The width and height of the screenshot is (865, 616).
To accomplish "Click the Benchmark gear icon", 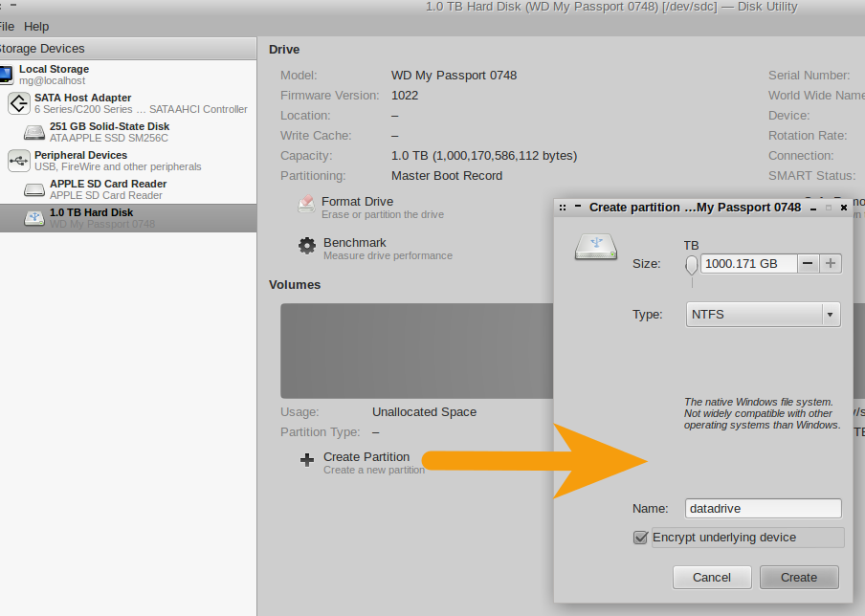I will pos(306,246).
